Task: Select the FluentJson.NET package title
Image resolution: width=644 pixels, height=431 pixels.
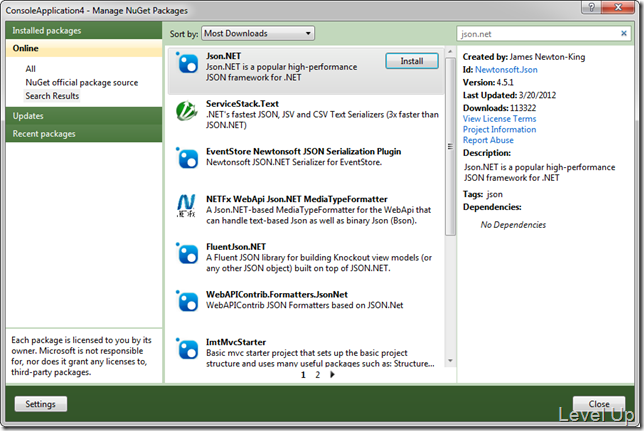Action: (x=236, y=247)
